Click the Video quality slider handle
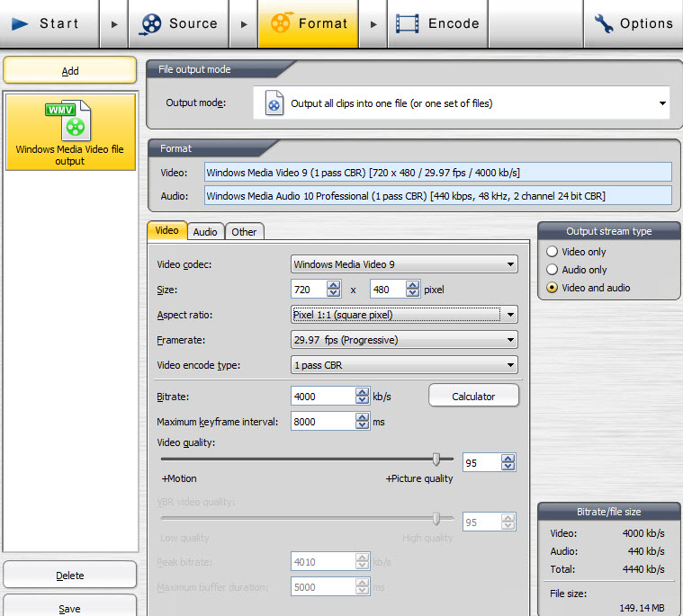683x616 pixels. [x=436, y=459]
